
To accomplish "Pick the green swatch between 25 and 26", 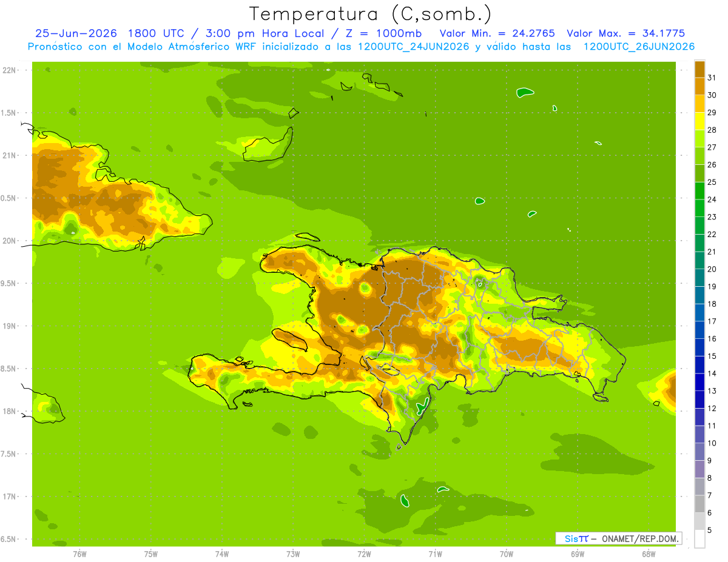I will [x=699, y=173].
